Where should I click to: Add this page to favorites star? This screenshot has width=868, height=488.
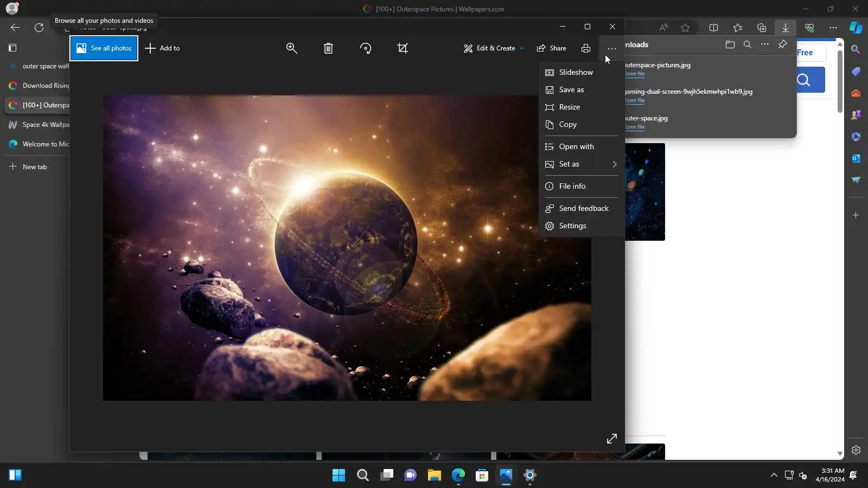(685, 28)
